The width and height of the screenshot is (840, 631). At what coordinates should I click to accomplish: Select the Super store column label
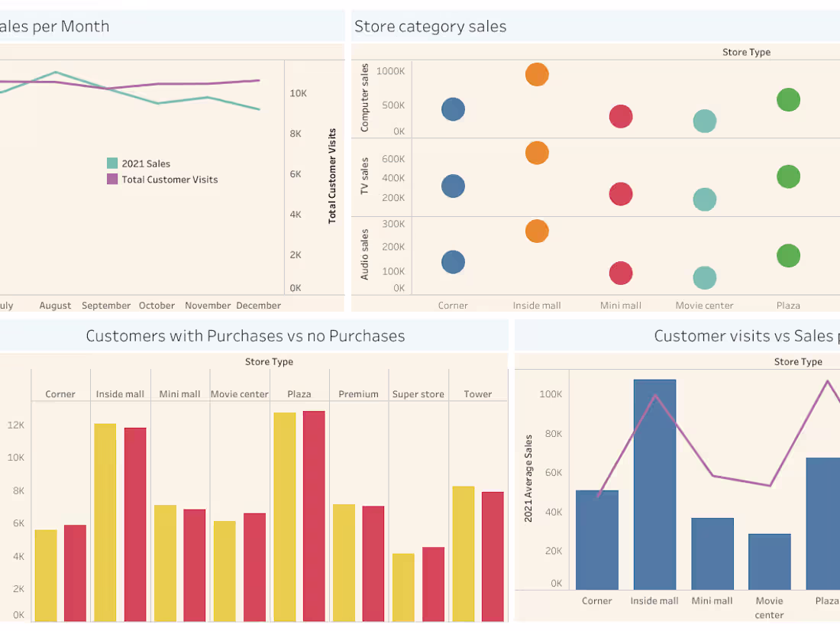pyautogui.click(x=418, y=394)
